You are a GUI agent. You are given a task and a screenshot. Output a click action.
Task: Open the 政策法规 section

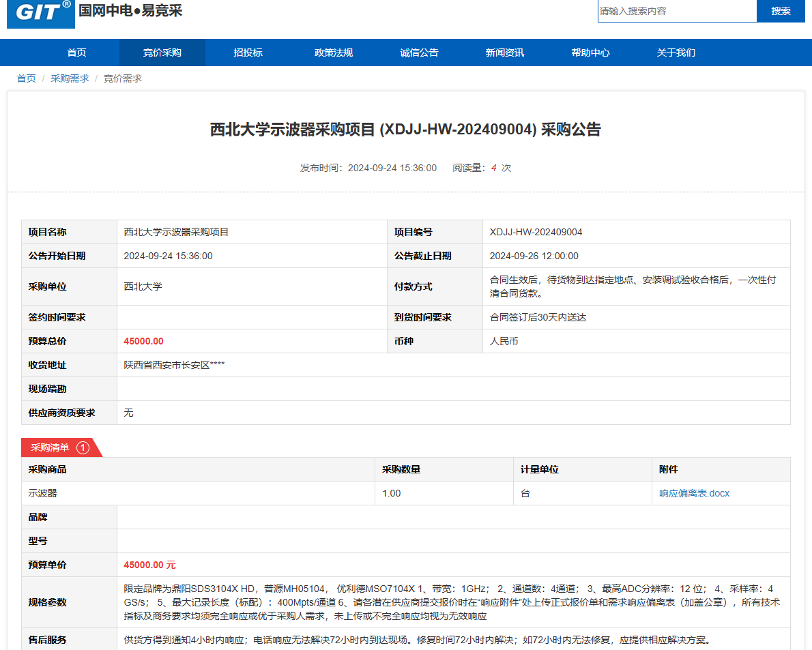(x=333, y=53)
